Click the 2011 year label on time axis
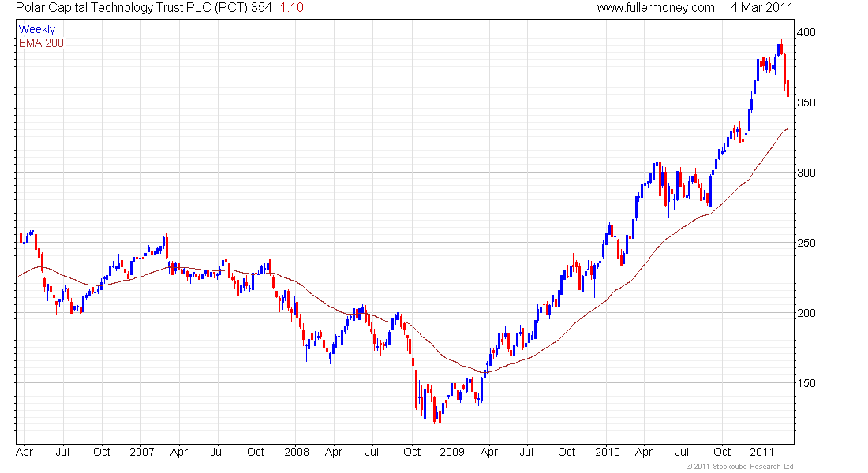This screenshot has width=868, height=473. pyautogui.click(x=761, y=452)
